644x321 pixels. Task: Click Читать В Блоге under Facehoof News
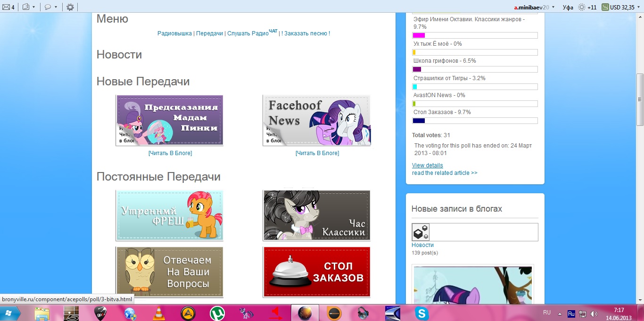pyautogui.click(x=317, y=153)
